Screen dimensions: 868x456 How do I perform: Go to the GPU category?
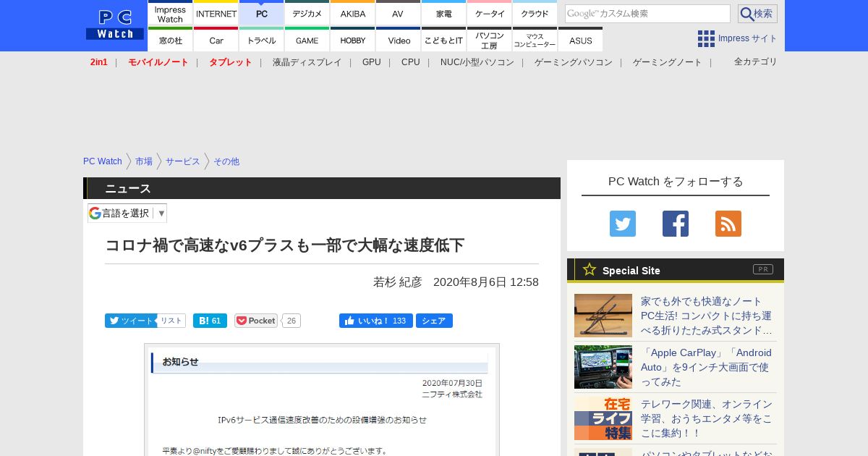pos(372,62)
